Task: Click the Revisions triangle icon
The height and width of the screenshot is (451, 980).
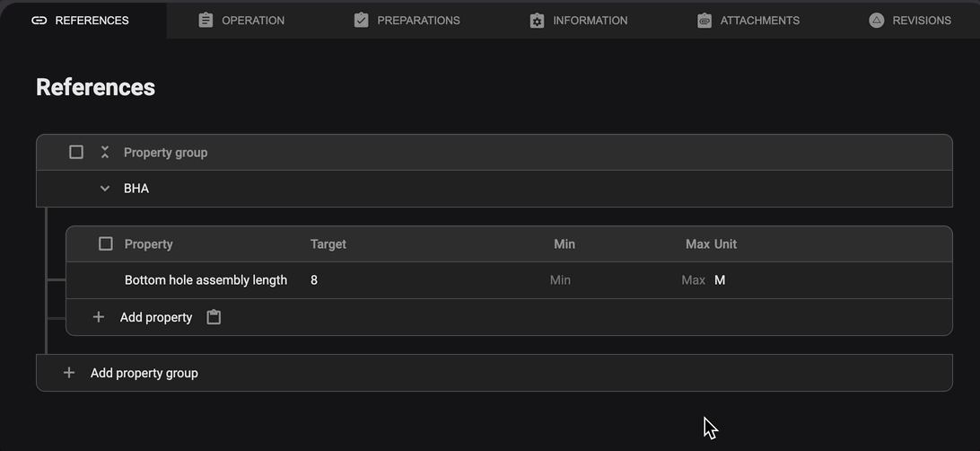Action: [x=877, y=21]
